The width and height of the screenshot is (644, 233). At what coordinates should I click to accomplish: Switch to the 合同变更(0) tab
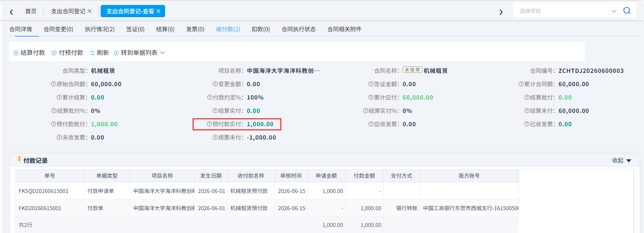58,29
